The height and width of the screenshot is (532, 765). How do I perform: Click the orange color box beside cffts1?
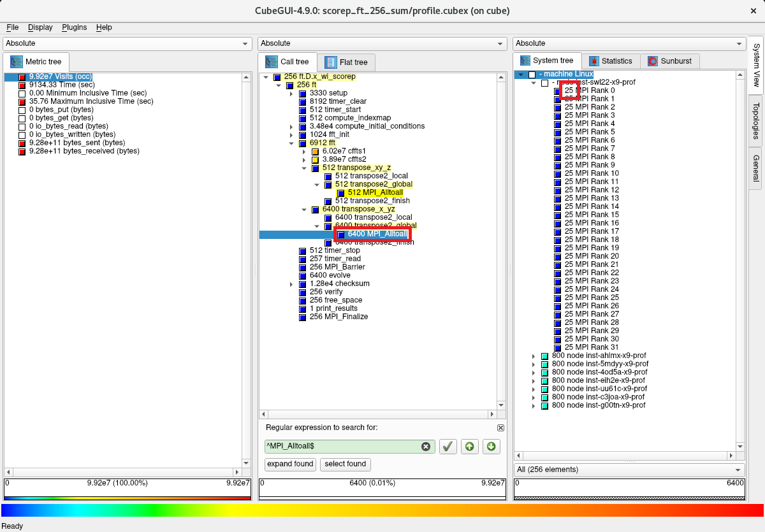pyautogui.click(x=316, y=152)
